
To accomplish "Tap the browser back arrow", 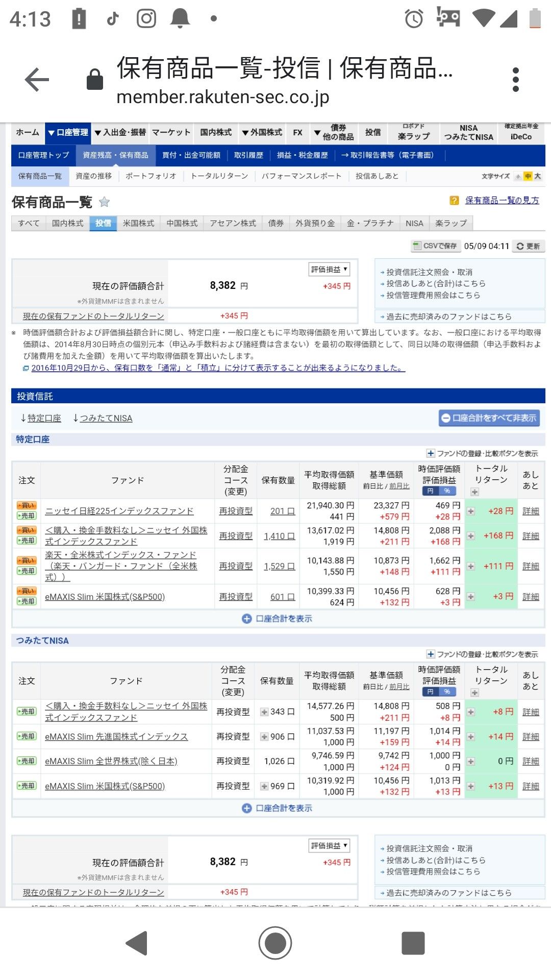I will [x=37, y=80].
